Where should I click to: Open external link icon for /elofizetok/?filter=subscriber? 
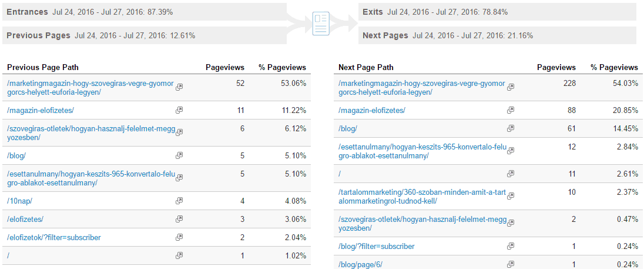point(179,237)
